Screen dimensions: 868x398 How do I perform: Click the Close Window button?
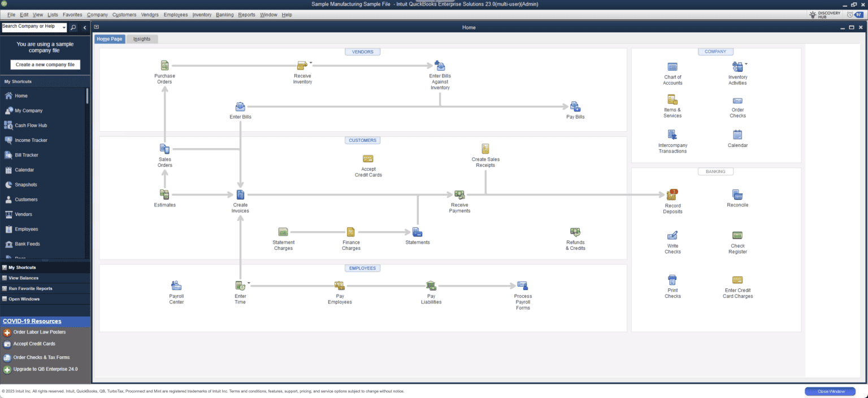(x=830, y=391)
